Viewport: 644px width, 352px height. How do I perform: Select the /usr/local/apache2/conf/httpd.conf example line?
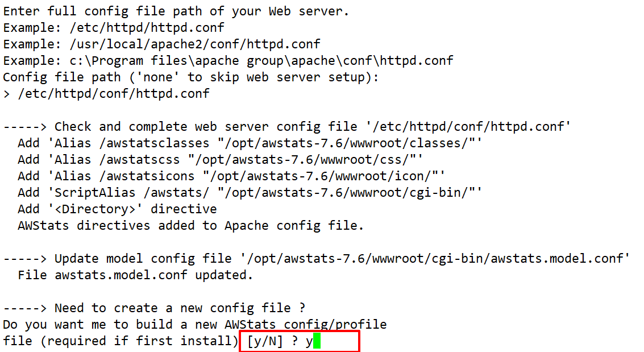coord(161,44)
